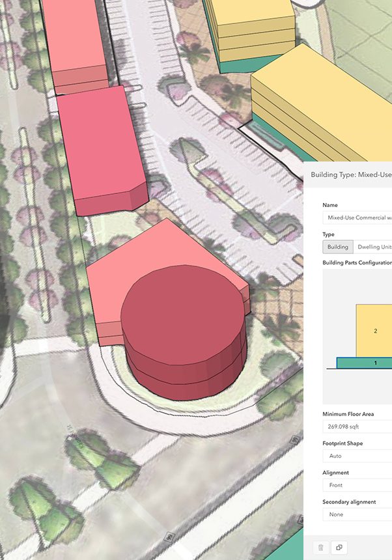Click the duplicate building type icon
The width and height of the screenshot is (392, 560).
point(339,548)
